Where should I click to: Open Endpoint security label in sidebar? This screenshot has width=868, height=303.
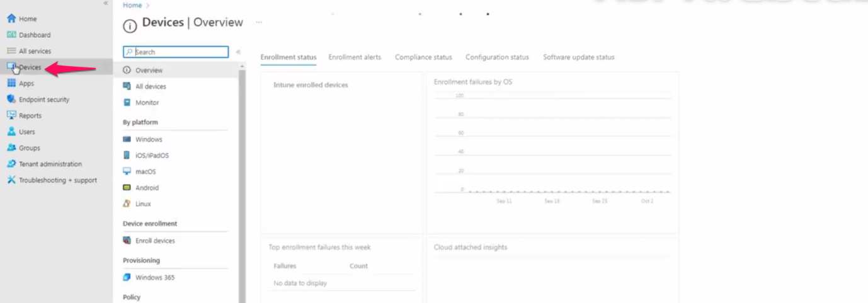[x=44, y=100]
